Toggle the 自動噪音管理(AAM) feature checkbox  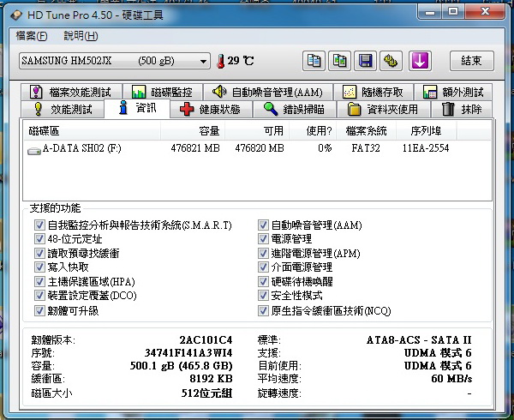[x=263, y=225]
